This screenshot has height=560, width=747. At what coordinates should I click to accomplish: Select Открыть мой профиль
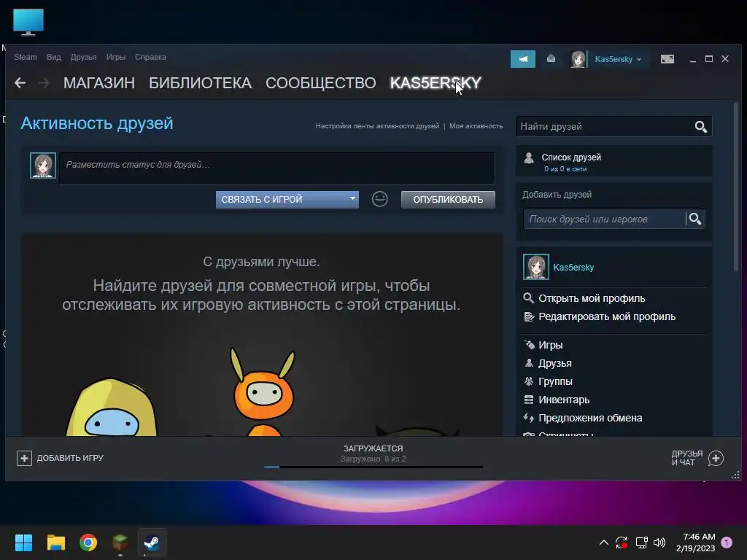[x=591, y=298]
